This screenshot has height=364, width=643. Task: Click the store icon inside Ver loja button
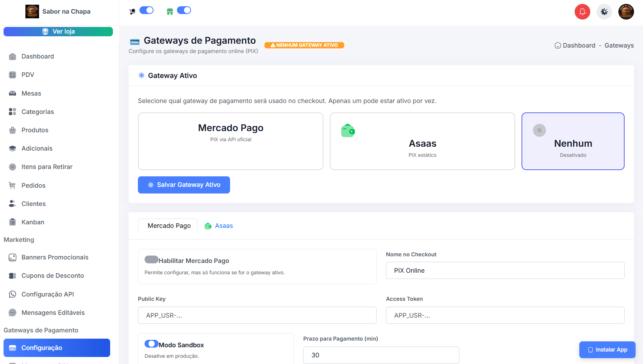[x=45, y=32]
